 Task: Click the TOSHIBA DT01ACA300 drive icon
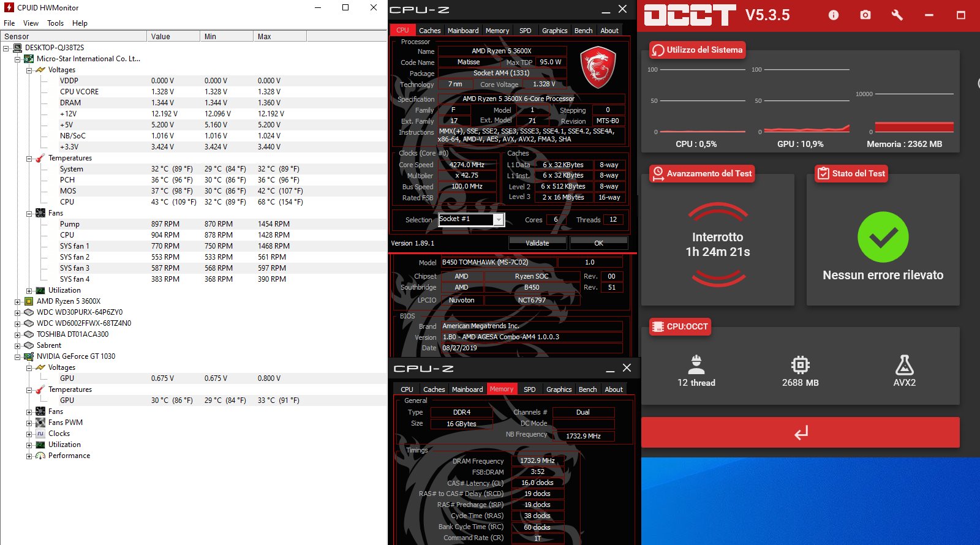coord(29,334)
